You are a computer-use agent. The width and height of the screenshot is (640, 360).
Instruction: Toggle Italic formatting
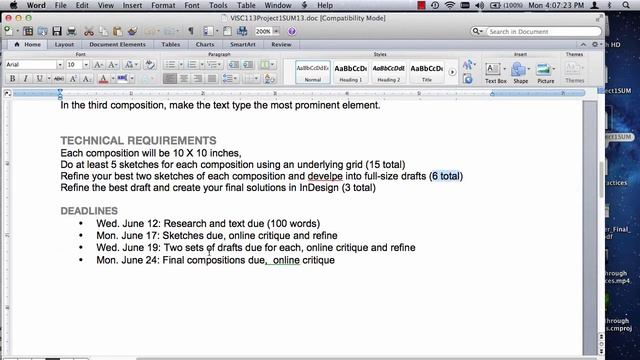coord(26,78)
